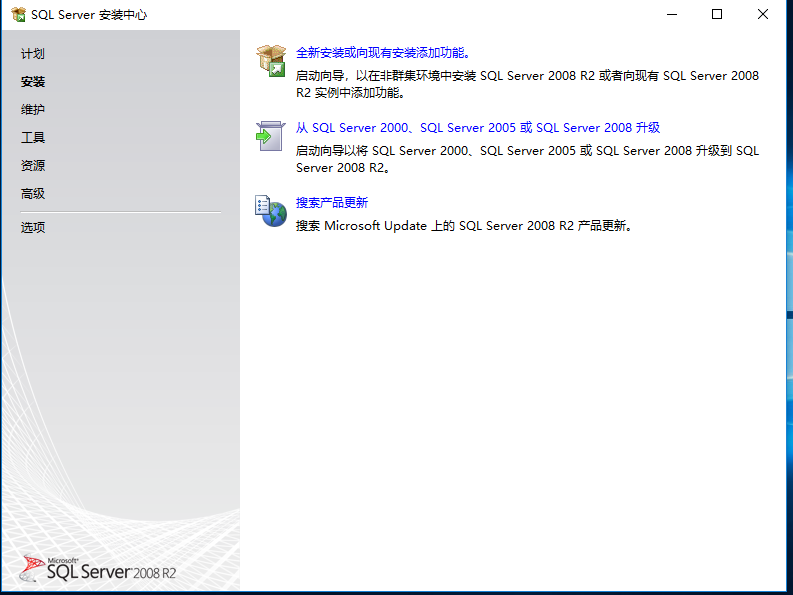Click the Microsoft Update description text
The image size is (793, 595).
click(465, 226)
